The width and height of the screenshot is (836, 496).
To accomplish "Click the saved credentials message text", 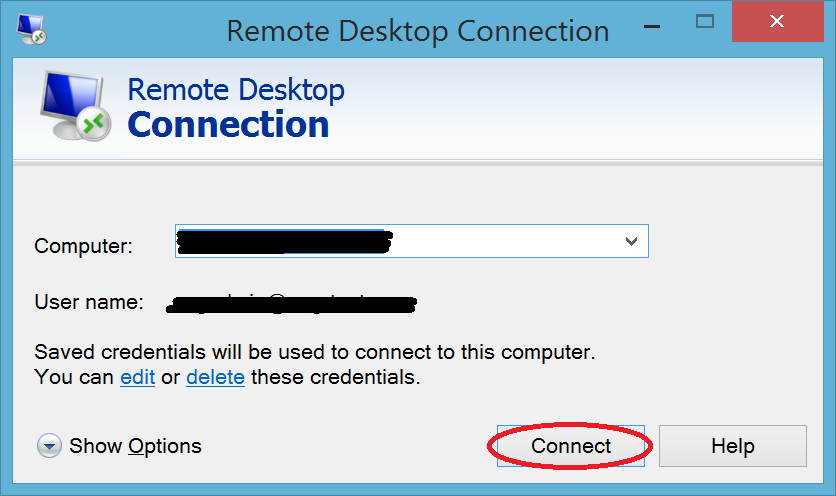I will 315,365.
